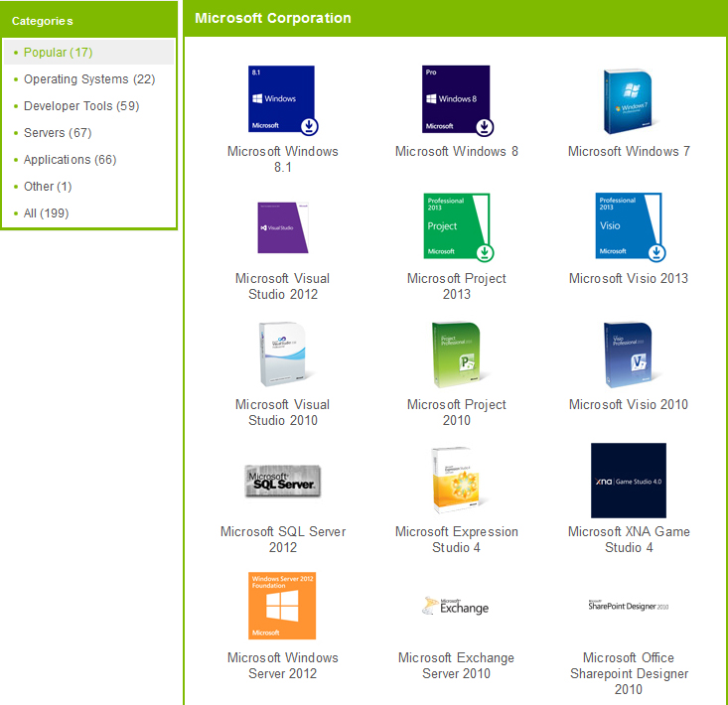Screen dimensions: 728x705
Task: Click the Microsoft Visual Studio 2010 text link
Action: click(282, 412)
